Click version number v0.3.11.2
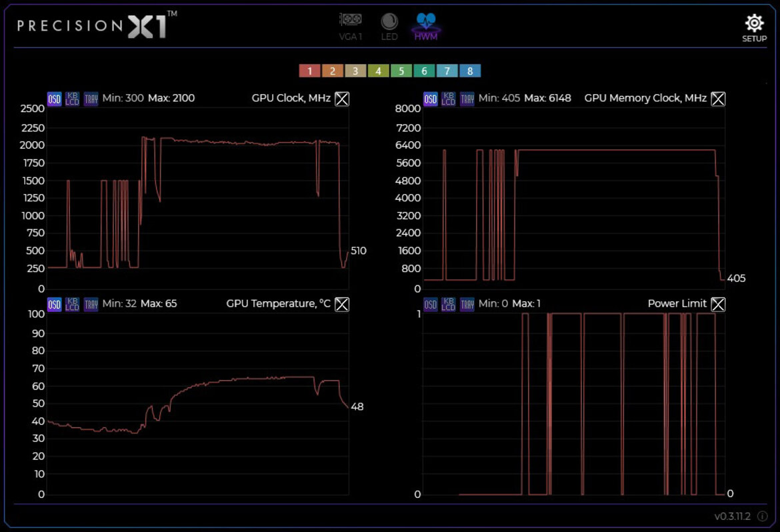Image resolution: width=780 pixels, height=532 pixels. [732, 516]
